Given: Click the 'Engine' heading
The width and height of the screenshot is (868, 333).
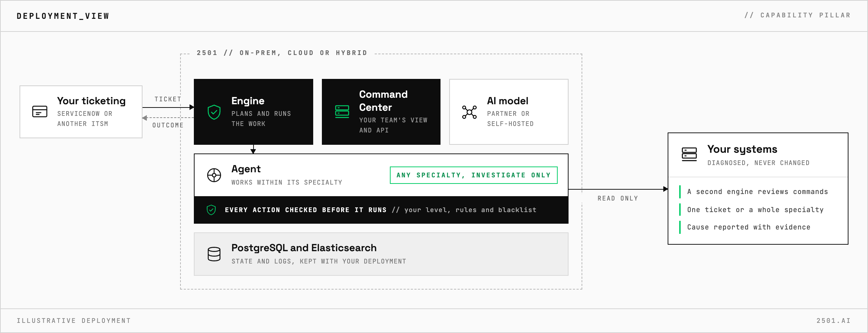Looking at the screenshot, I should 248,101.
